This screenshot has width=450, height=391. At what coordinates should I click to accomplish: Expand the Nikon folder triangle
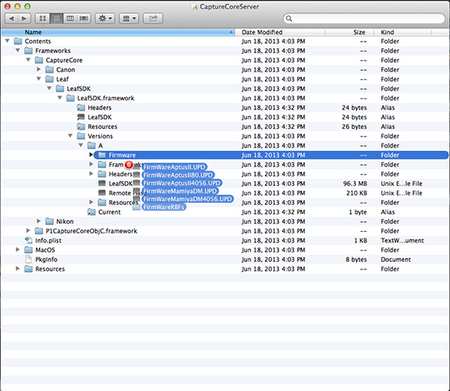pos(39,221)
